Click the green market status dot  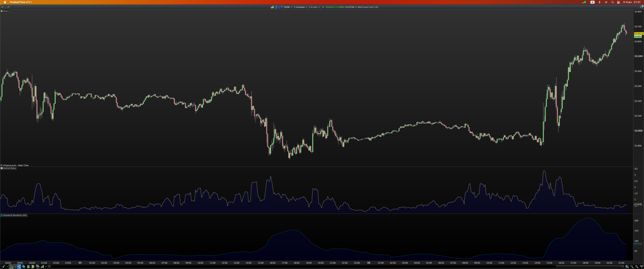[x=356, y=7]
